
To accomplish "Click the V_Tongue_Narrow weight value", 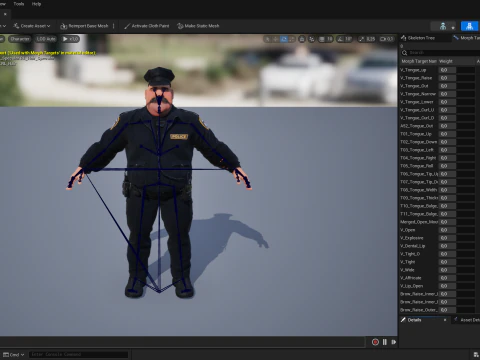I will coord(448,94).
